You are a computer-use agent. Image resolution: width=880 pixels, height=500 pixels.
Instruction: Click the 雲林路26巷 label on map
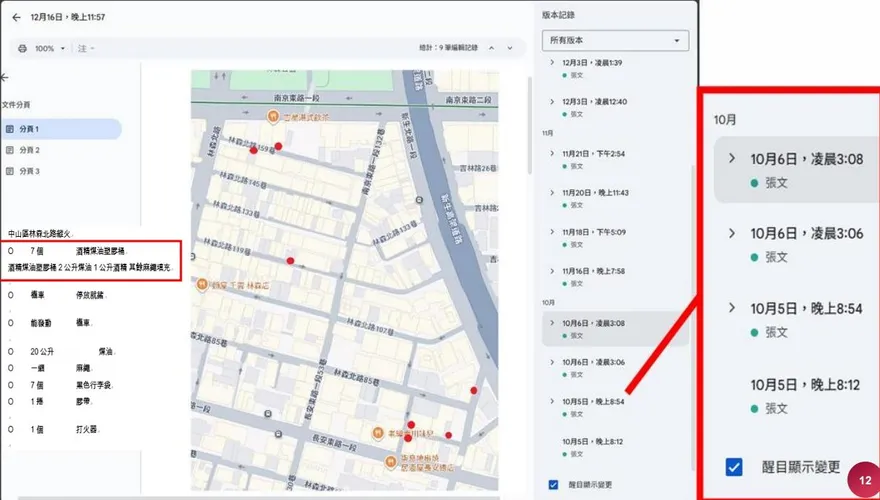click(478, 168)
